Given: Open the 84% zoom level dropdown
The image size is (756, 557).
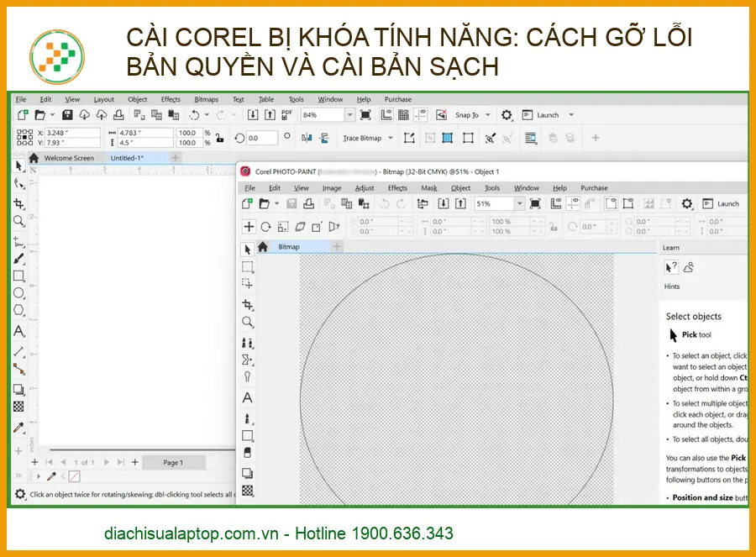Looking at the screenshot, I should click(350, 114).
